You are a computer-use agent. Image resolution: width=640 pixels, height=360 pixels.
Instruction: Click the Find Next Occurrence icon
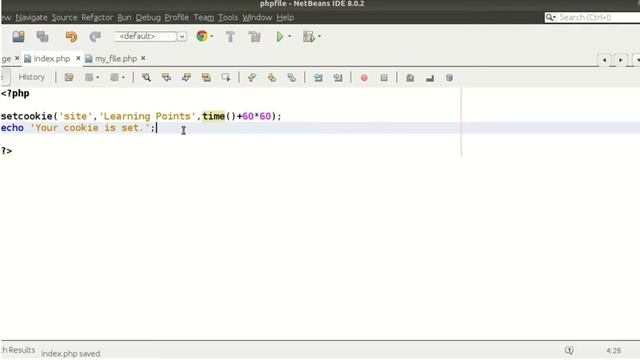pos(186,78)
